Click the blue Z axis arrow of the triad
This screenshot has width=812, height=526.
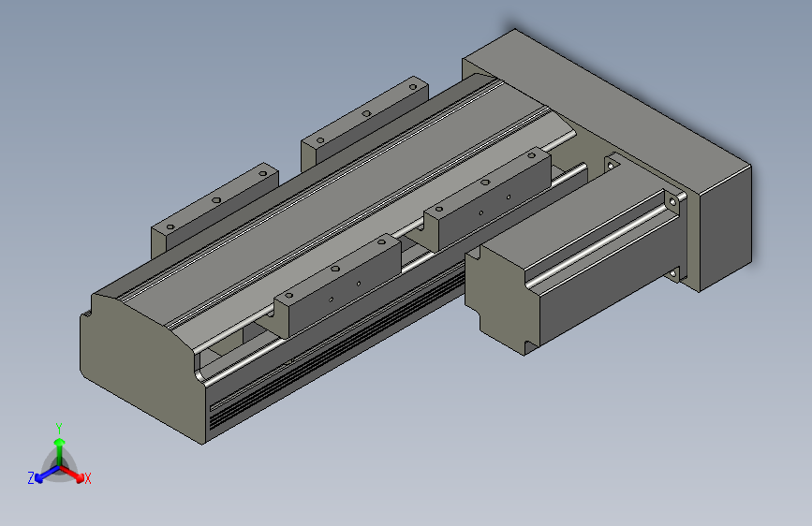(47, 475)
